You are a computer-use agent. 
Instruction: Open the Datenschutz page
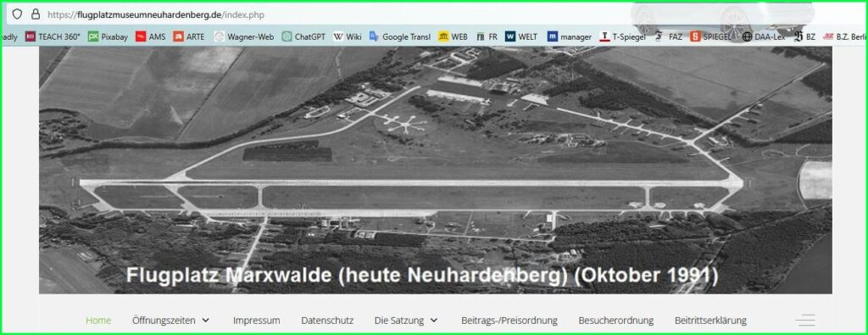point(327,320)
